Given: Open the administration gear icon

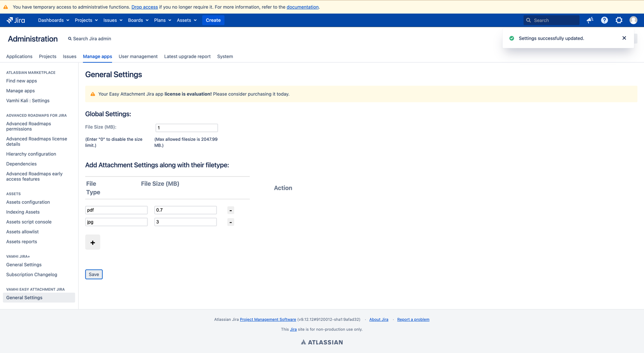Looking at the screenshot, I should pos(619,20).
